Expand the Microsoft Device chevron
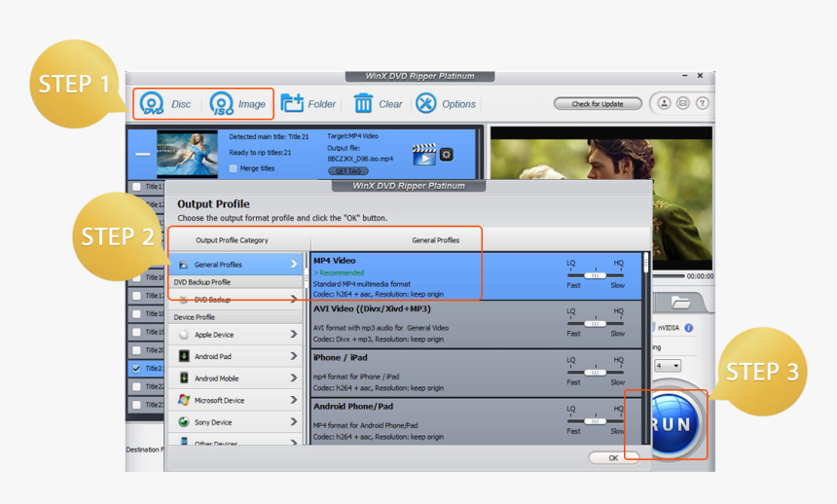The height and width of the screenshot is (504, 837). tap(294, 400)
